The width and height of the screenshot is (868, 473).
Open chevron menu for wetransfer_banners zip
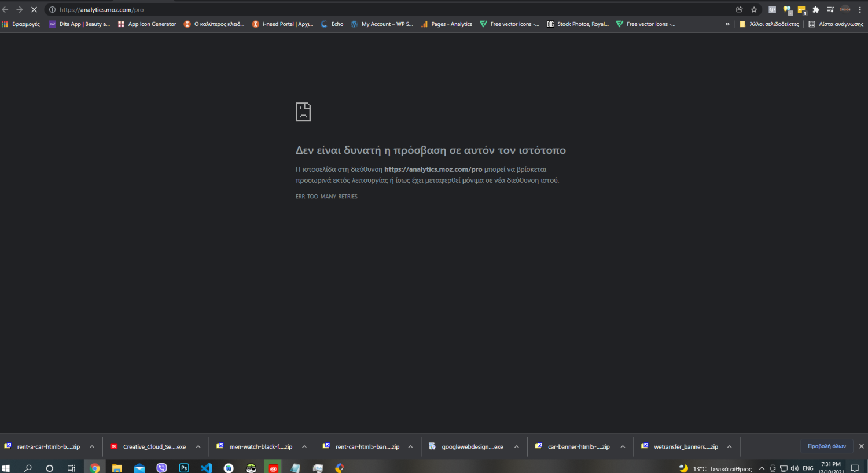coord(729,446)
